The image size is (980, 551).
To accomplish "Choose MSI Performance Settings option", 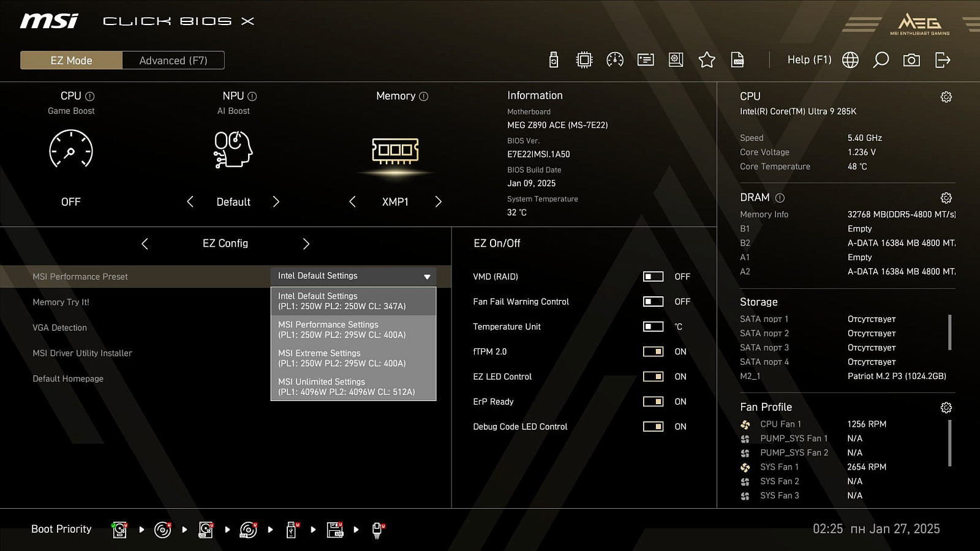I will pos(353,329).
